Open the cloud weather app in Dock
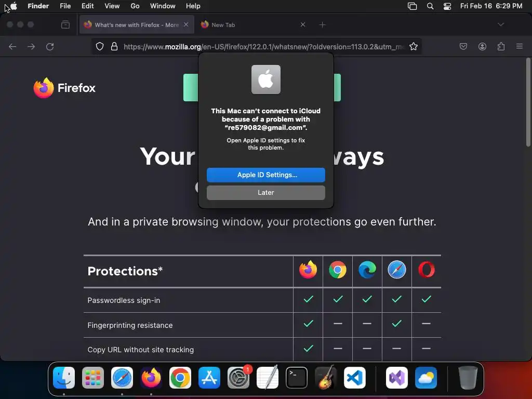Screen dimensions: 532x399 point(426,378)
